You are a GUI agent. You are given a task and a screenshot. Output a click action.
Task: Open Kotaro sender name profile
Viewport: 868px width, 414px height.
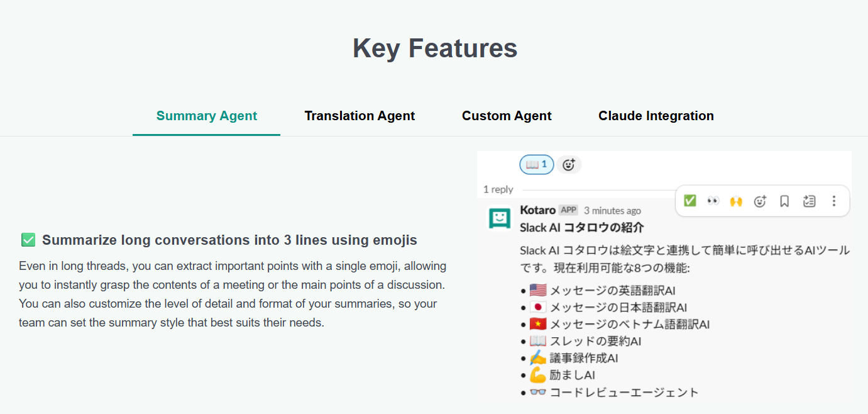(537, 210)
